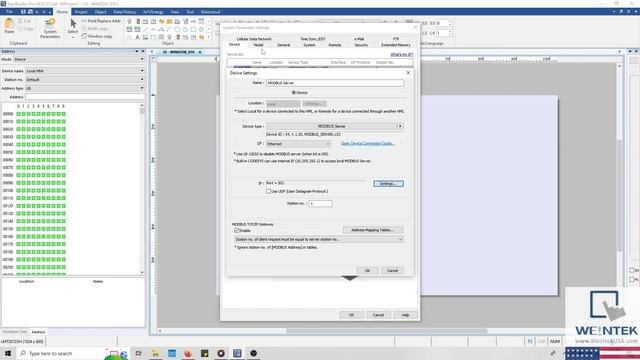Open the Cellular Data Network tab
The image size is (640, 360).
coord(254,39)
